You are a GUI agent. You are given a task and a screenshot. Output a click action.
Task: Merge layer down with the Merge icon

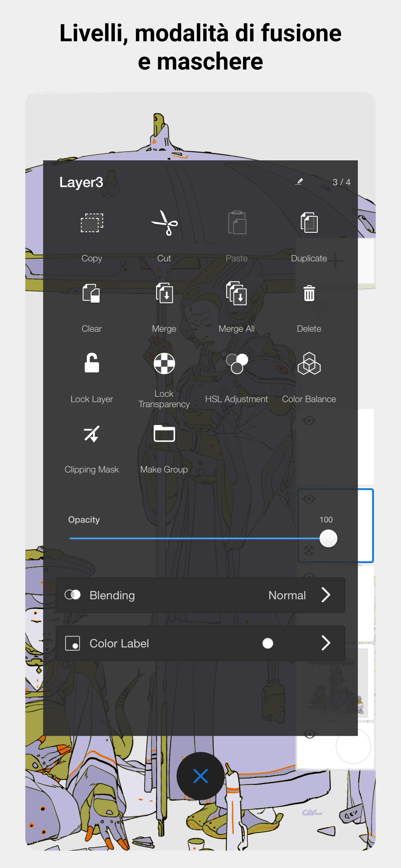click(164, 293)
